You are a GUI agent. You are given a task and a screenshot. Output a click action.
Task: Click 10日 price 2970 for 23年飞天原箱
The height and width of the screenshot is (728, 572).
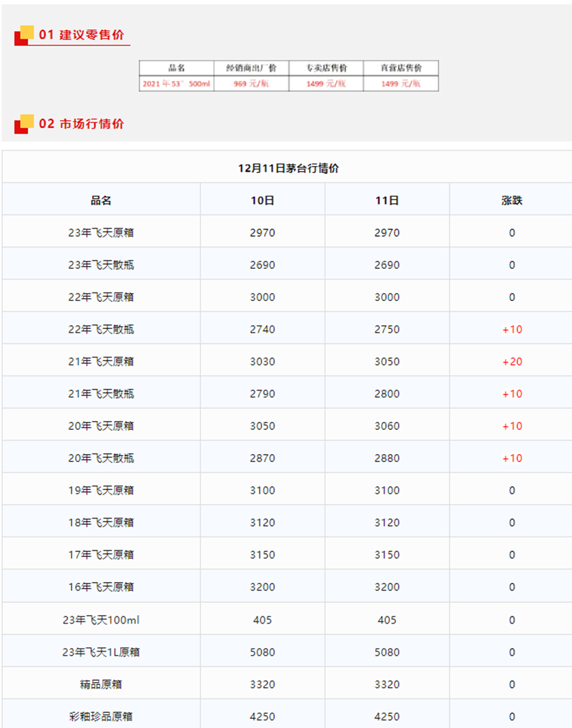(x=262, y=232)
